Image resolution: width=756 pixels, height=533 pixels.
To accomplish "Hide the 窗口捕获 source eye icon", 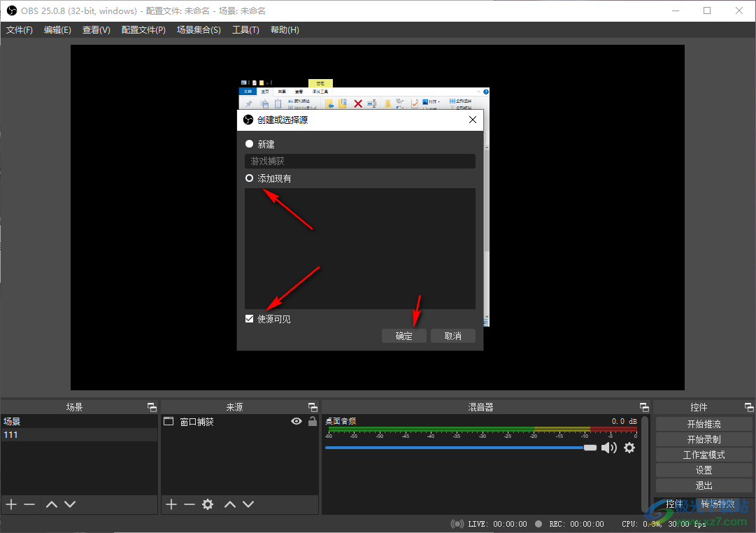I will pyautogui.click(x=297, y=422).
